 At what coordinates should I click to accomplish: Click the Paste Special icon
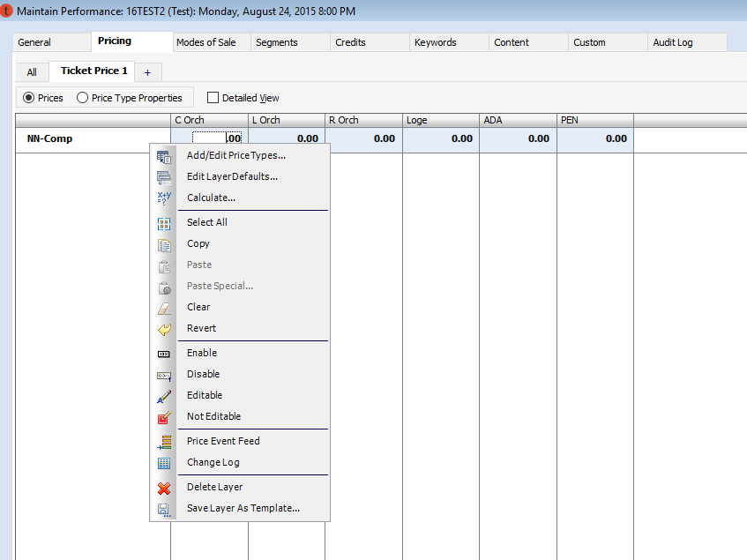[x=164, y=287]
